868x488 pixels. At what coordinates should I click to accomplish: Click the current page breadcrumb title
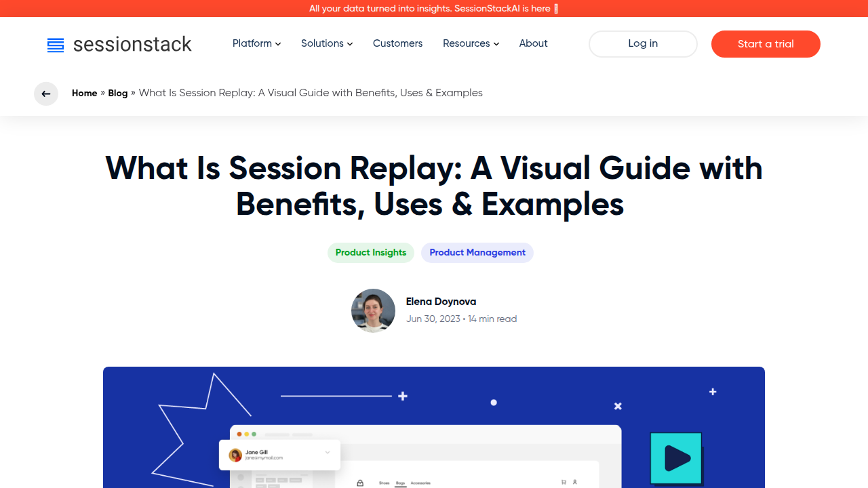coord(311,93)
